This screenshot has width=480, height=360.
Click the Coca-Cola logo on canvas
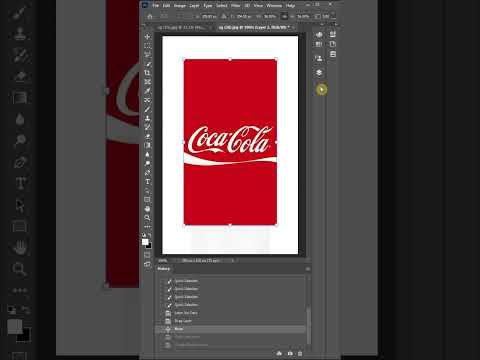pyautogui.click(x=230, y=139)
